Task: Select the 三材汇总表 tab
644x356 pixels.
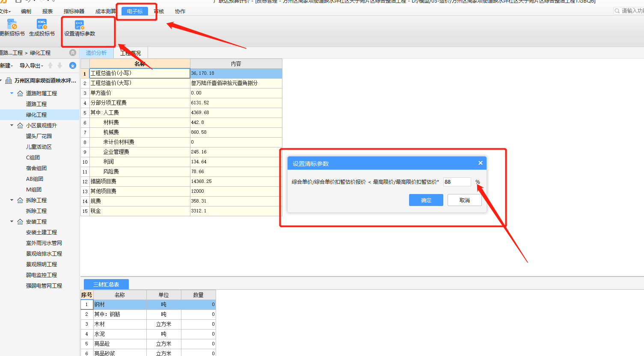Action: coord(106,284)
